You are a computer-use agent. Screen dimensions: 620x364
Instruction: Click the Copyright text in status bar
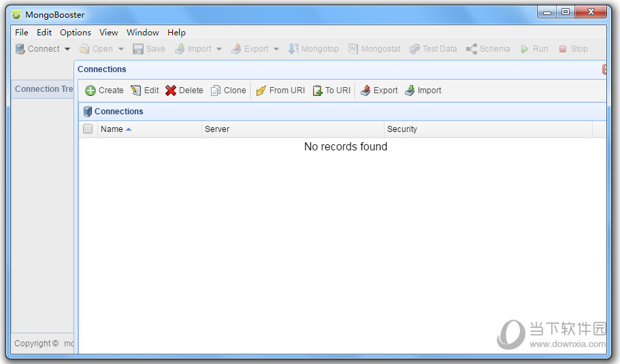tap(36, 344)
